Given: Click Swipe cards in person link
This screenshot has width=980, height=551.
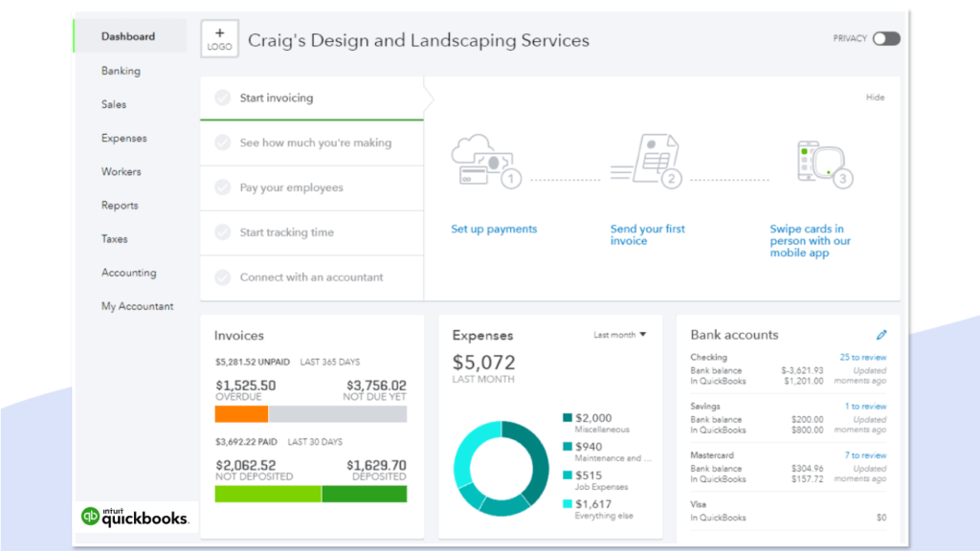Looking at the screenshot, I should (x=810, y=240).
